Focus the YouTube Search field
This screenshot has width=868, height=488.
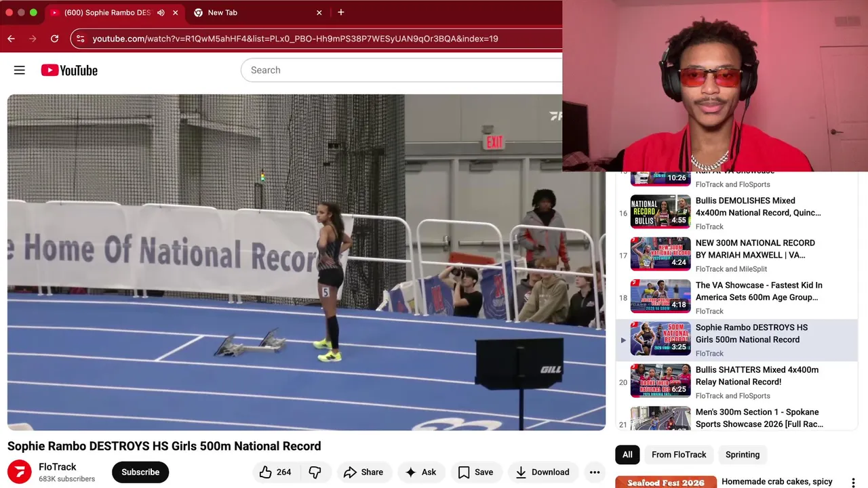point(401,70)
